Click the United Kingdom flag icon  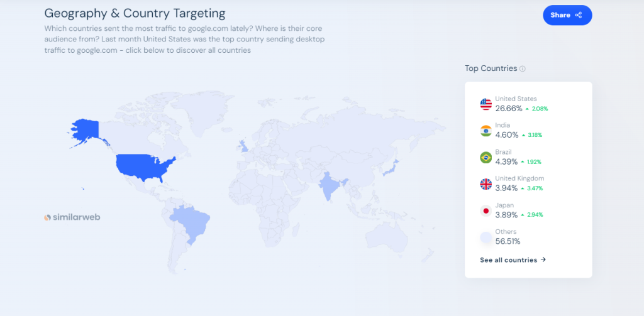click(486, 183)
